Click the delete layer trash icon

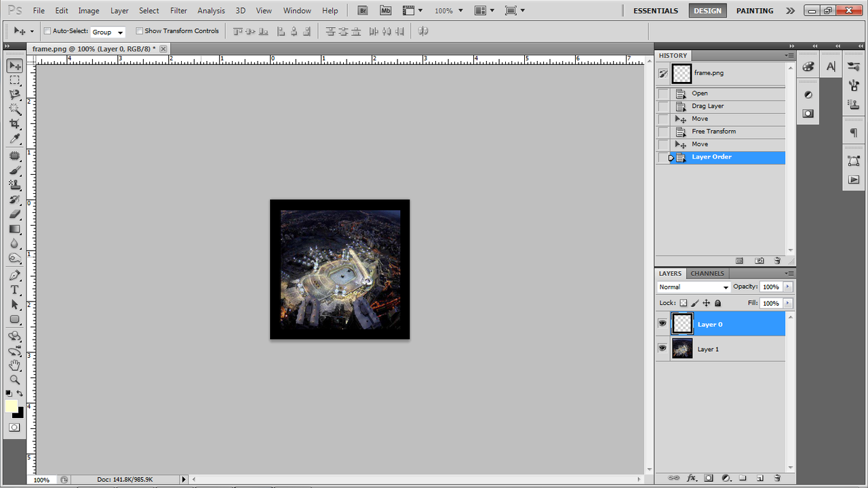click(777, 478)
